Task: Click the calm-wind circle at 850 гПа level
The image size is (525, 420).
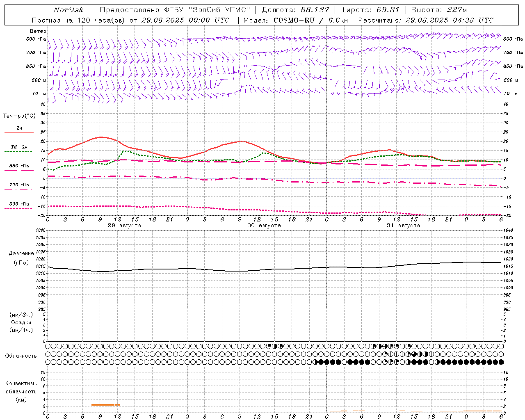Action: pos(245,66)
